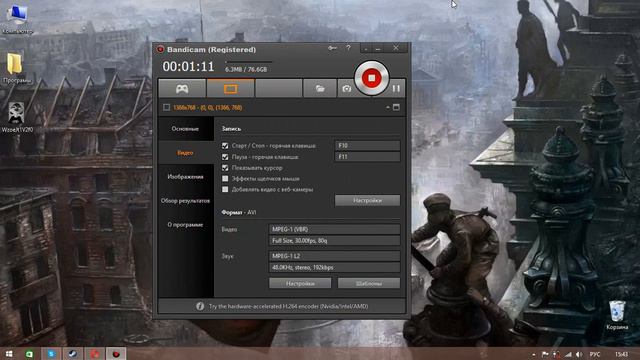The image size is (640, 360).
Task: Open volume control speaker tray icon
Action: tap(579, 354)
